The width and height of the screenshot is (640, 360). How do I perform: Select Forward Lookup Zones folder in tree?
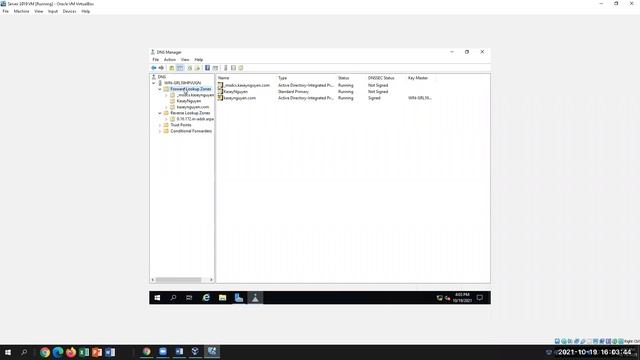pos(191,89)
